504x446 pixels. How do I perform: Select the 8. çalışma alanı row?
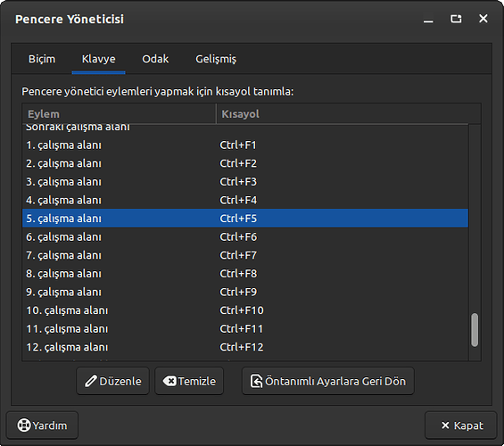click(245, 274)
